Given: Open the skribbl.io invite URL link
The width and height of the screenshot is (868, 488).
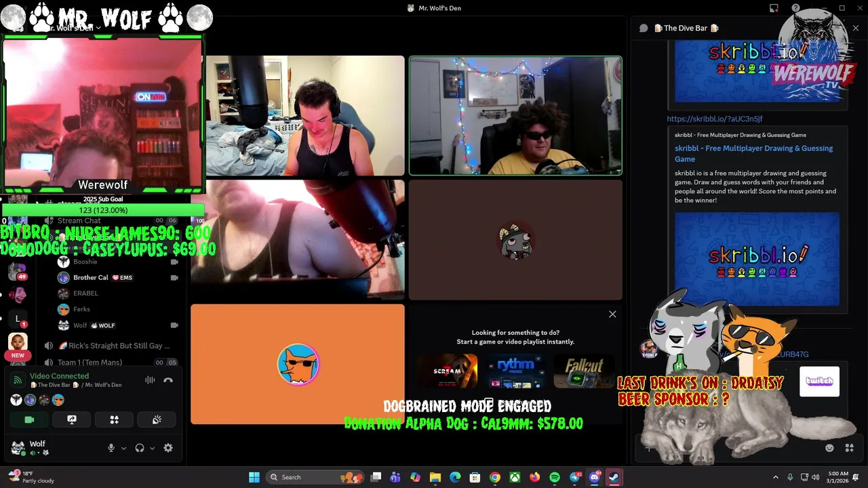Looking at the screenshot, I should point(714,119).
